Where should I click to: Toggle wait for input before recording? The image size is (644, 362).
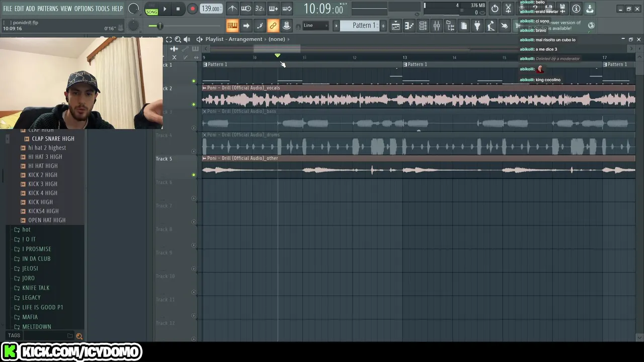point(246,9)
